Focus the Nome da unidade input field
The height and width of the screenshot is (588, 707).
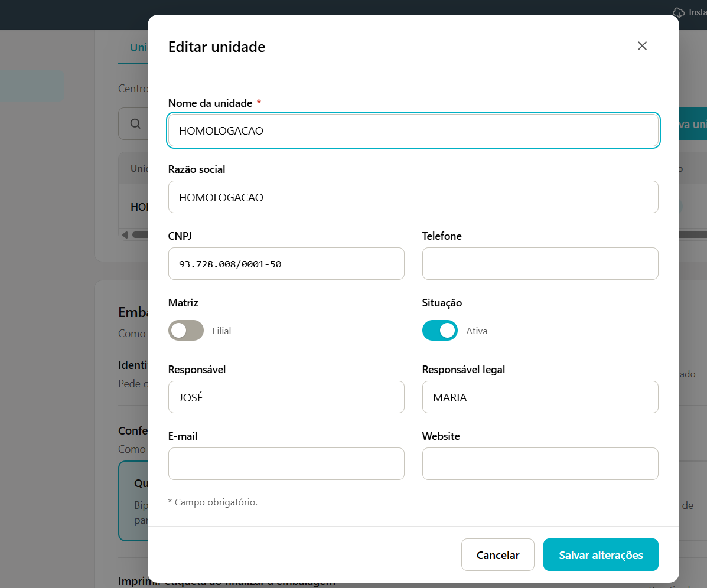click(413, 130)
